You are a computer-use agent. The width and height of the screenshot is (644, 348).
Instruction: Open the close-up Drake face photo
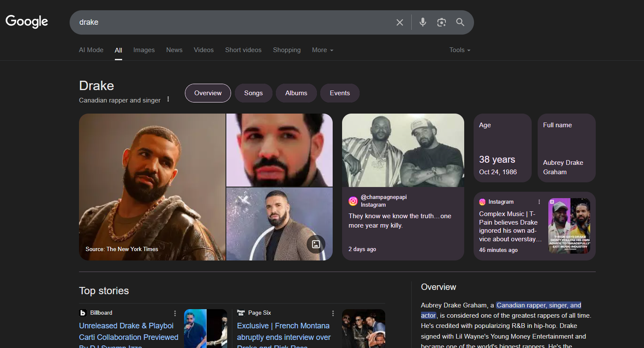click(279, 150)
